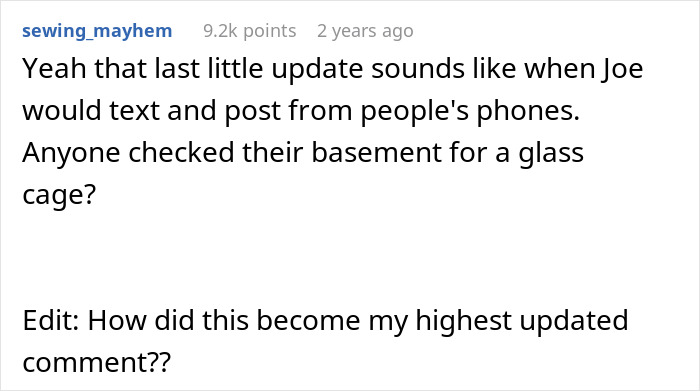Click the phrase people's phones
This screenshot has height=391, width=700.
tap(470, 111)
